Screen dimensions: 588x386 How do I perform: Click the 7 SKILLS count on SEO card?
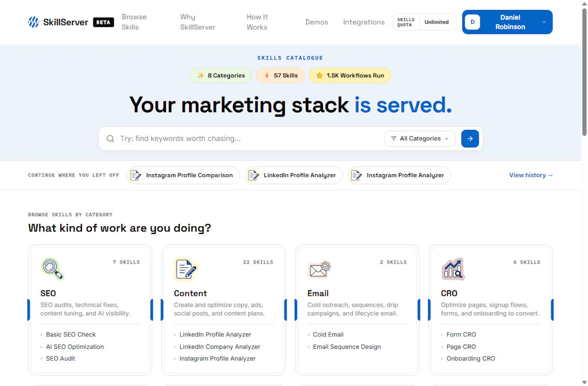[x=126, y=262]
